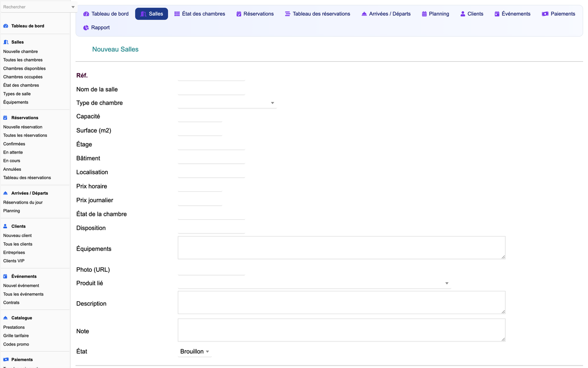Open Nouvel événement link
The image size is (588, 368).
pos(22,286)
